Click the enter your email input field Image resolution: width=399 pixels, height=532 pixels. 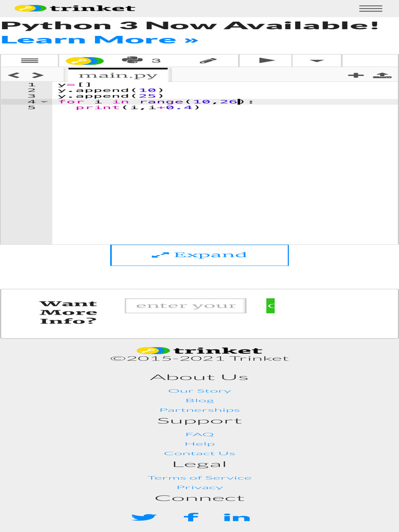[x=185, y=305]
